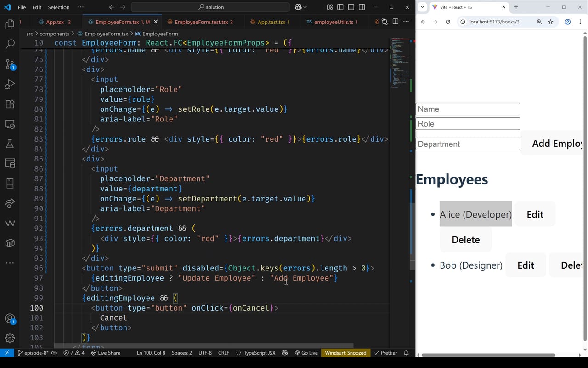This screenshot has height=368, width=588.
Task: Toggle the bottom panel layout button
Action: click(x=351, y=7)
